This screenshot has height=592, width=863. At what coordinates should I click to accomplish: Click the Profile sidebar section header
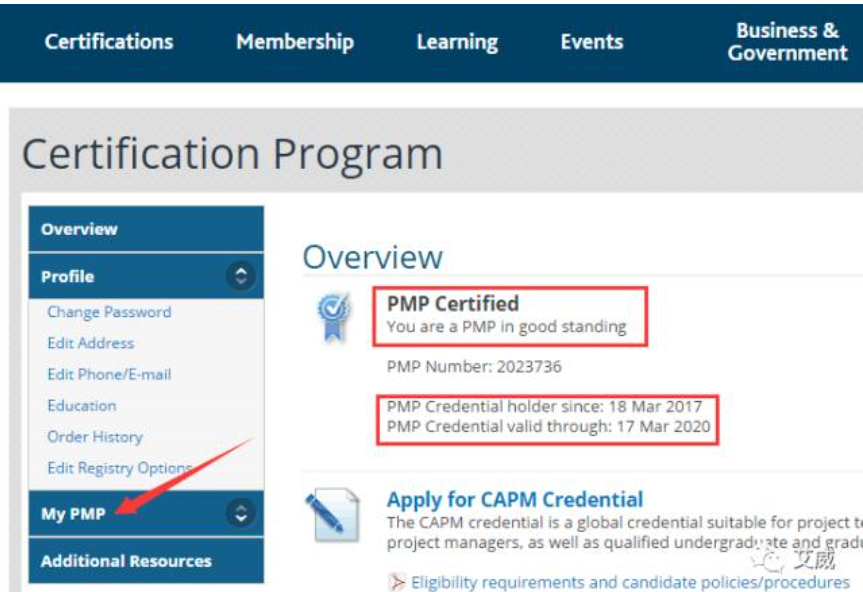click(146, 276)
